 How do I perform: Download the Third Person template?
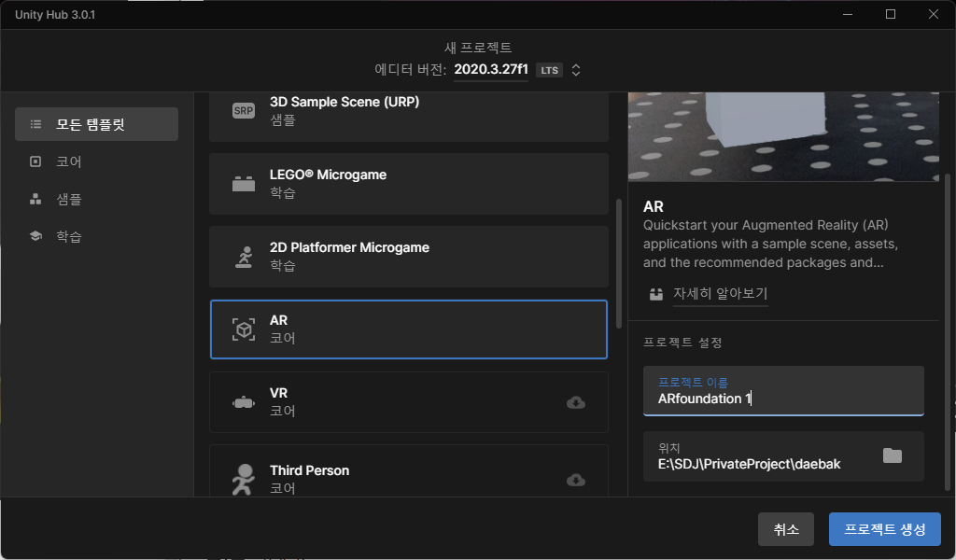[575, 480]
